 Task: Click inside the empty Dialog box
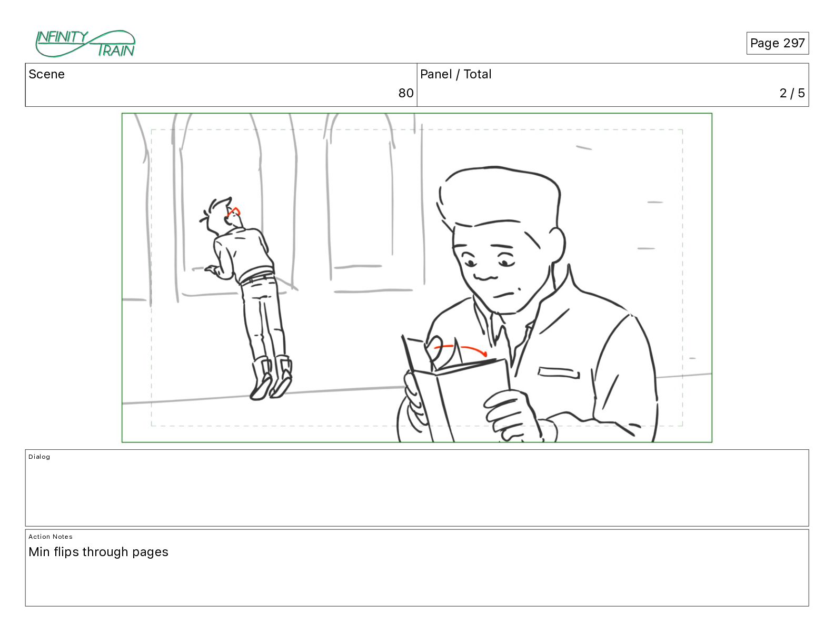(417, 488)
